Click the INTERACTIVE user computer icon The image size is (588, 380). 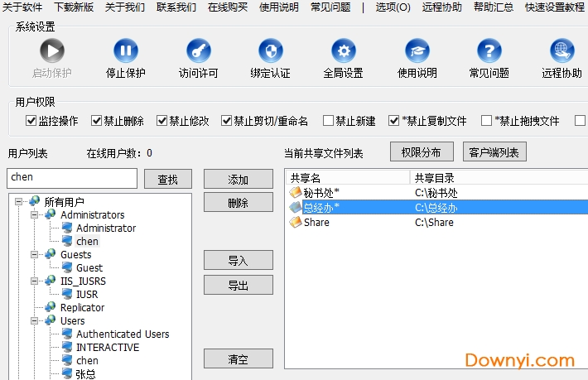[x=67, y=347]
